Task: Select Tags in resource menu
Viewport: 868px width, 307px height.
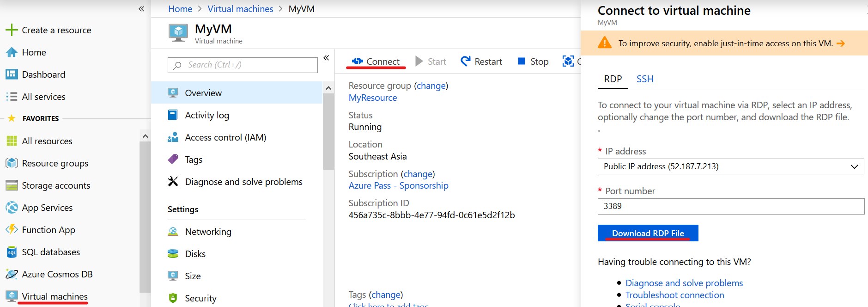Action: point(194,160)
